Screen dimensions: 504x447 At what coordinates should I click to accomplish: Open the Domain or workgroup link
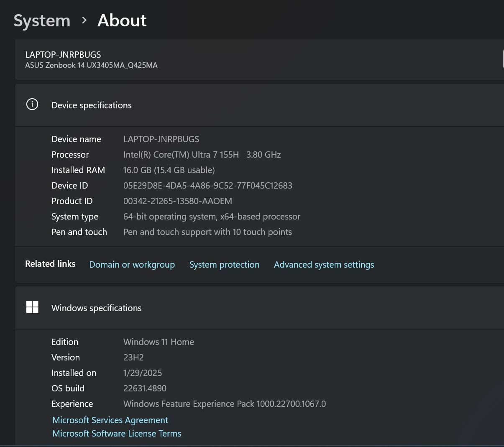click(132, 265)
